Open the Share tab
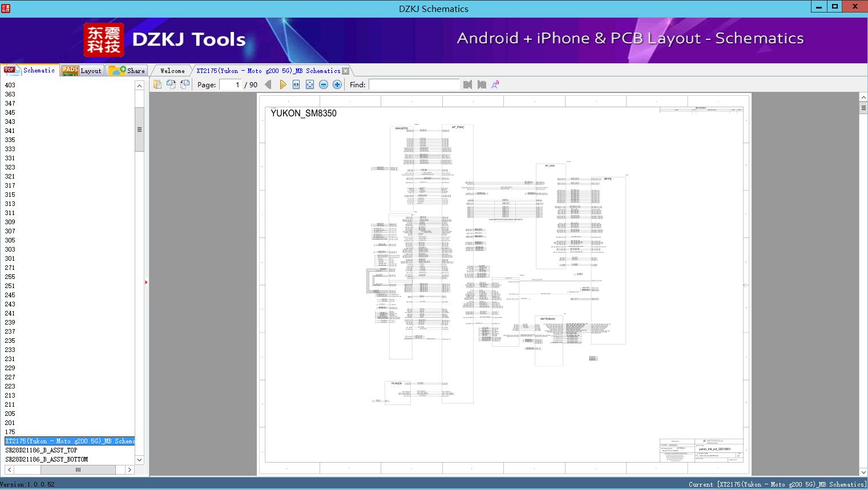868x490 pixels. point(127,71)
